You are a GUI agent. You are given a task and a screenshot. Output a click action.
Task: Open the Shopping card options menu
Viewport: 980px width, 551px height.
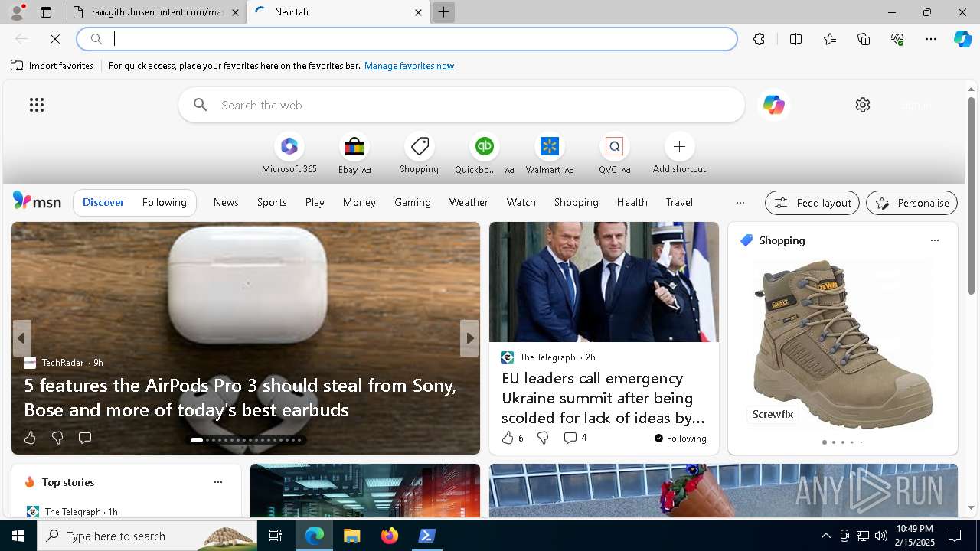(934, 240)
